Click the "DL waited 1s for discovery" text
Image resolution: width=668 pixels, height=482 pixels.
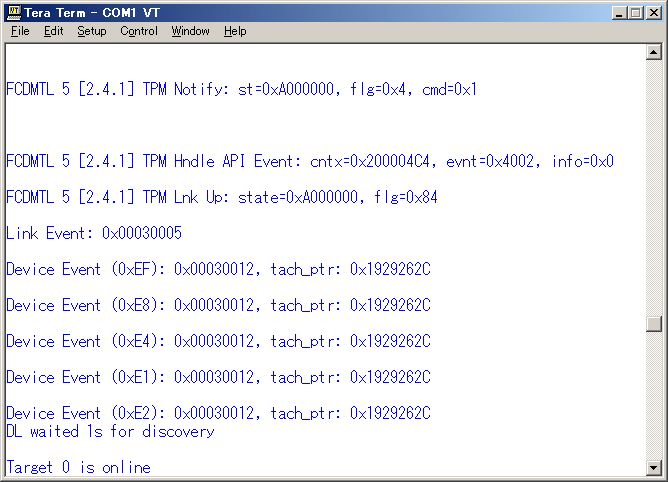pyautogui.click(x=110, y=432)
